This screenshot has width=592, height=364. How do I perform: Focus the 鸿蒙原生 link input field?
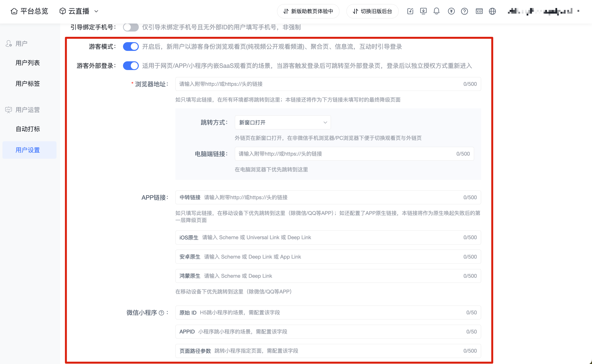click(328, 276)
